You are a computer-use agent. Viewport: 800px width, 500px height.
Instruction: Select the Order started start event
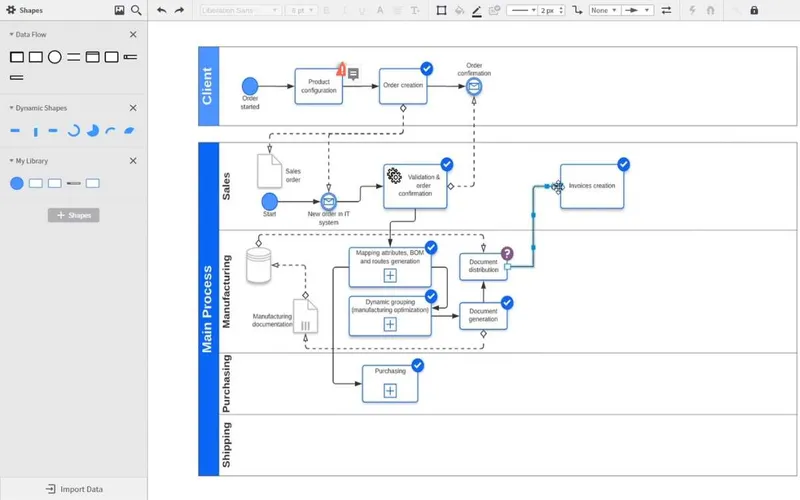(250, 86)
